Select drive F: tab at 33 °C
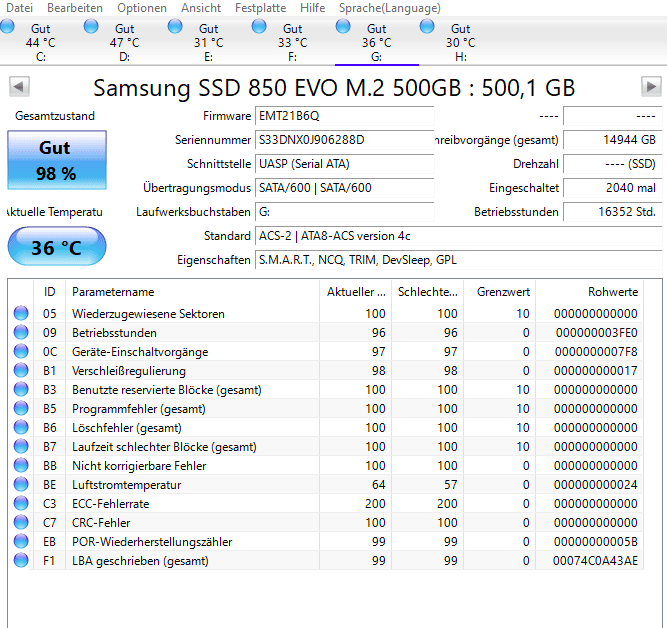Screen dimensions: 667x628 pyautogui.click(x=292, y=43)
